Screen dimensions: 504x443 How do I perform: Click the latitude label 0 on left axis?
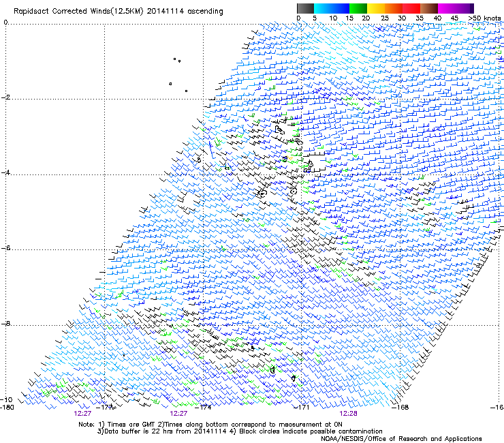pos(5,22)
